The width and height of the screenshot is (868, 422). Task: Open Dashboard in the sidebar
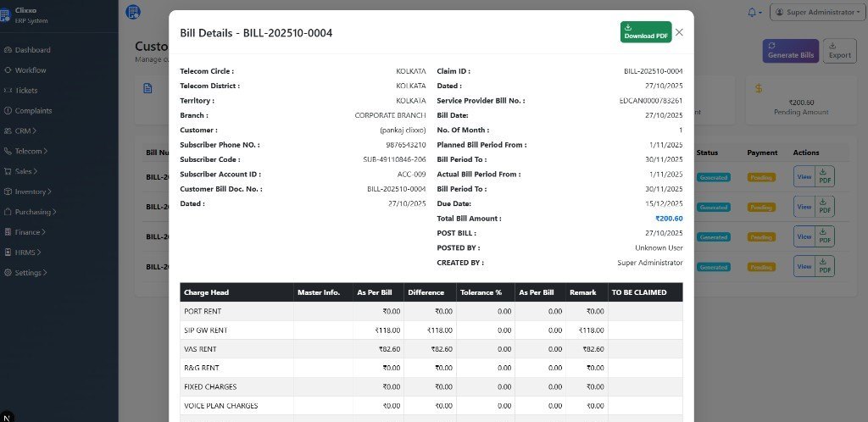(x=33, y=50)
